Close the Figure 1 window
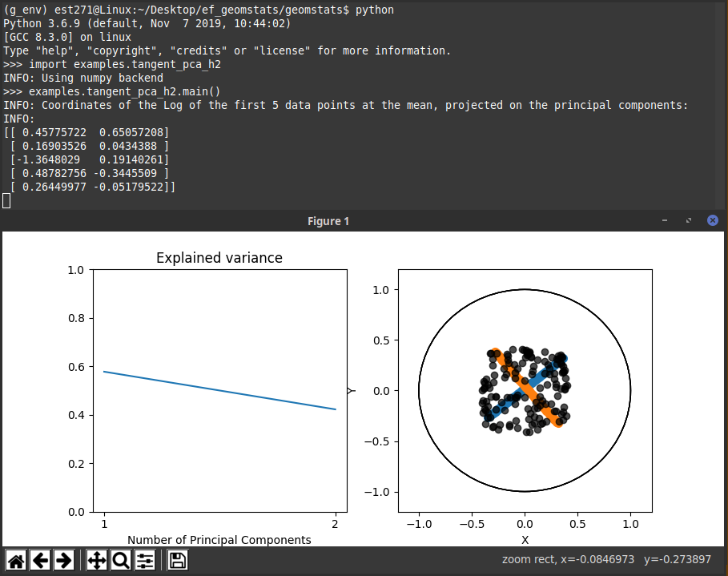Image resolution: width=728 pixels, height=576 pixels. tap(712, 220)
